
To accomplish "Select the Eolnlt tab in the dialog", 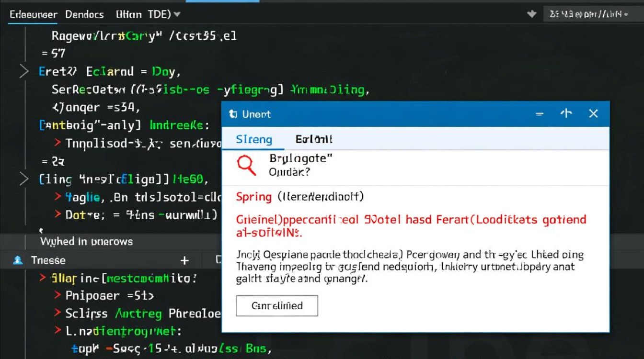I will click(x=314, y=139).
